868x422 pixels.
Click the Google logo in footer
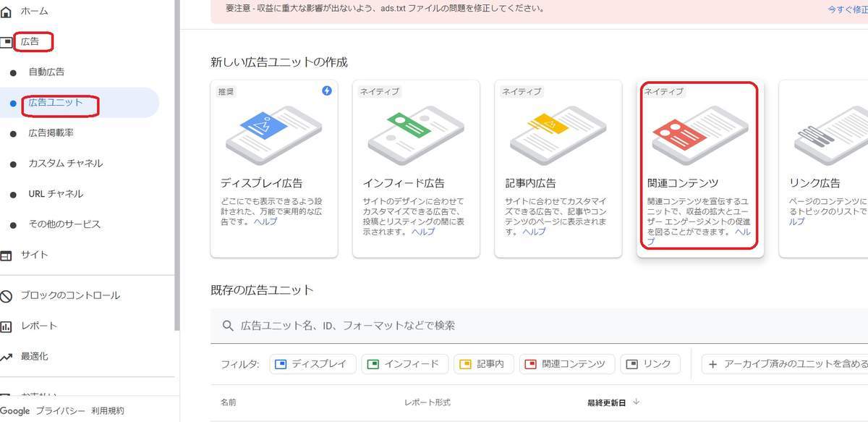tap(15, 410)
